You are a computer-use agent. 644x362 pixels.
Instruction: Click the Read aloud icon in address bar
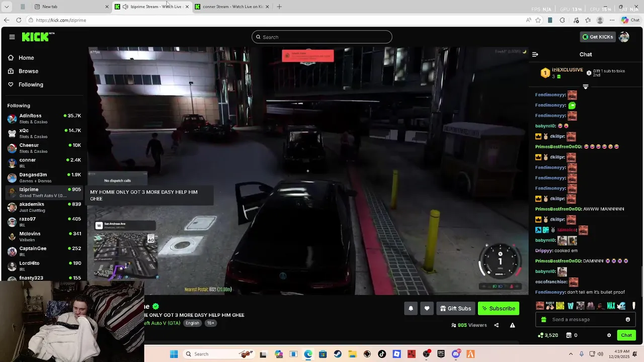[528, 20]
